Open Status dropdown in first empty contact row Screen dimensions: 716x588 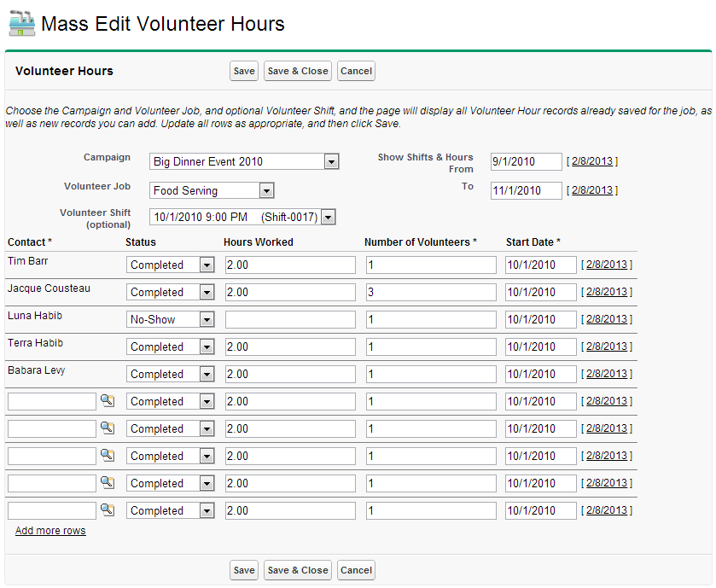pos(171,402)
